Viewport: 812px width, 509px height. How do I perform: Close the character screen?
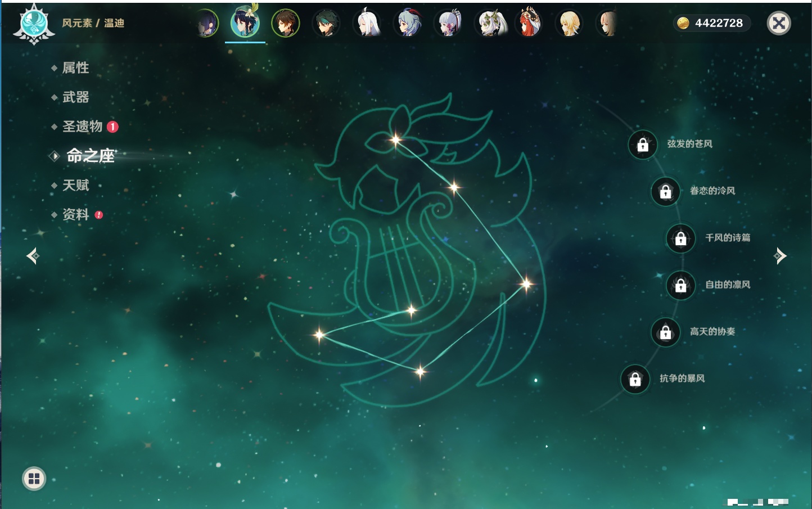click(779, 23)
